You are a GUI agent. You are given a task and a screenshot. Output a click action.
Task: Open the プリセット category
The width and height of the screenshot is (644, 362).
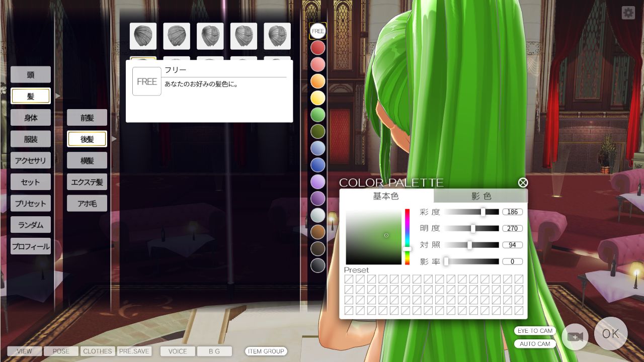(31, 203)
